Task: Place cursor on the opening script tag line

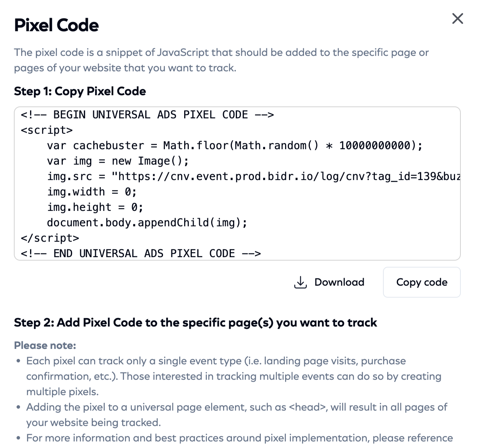Action: pos(47,130)
